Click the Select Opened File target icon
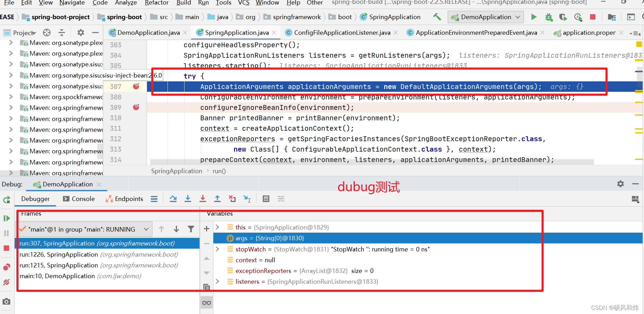 pos(47,33)
